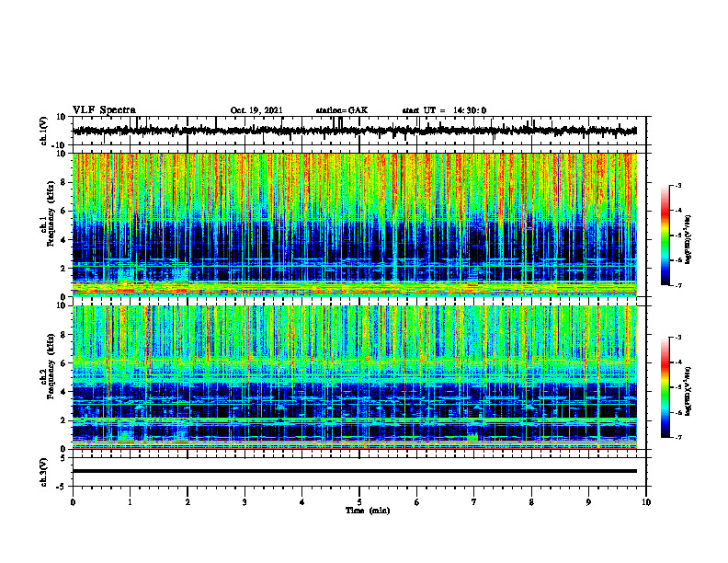Click time axis tick label '0'
The image size is (728, 563).
tap(73, 502)
